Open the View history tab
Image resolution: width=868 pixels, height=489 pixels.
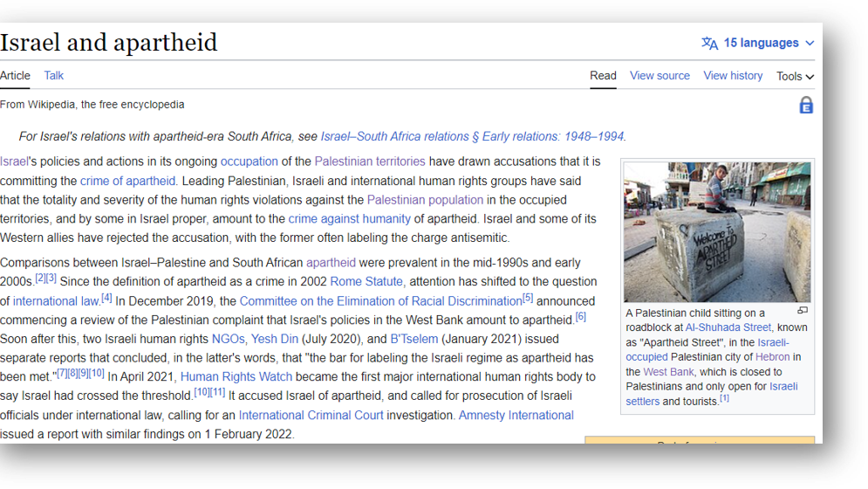[733, 75]
